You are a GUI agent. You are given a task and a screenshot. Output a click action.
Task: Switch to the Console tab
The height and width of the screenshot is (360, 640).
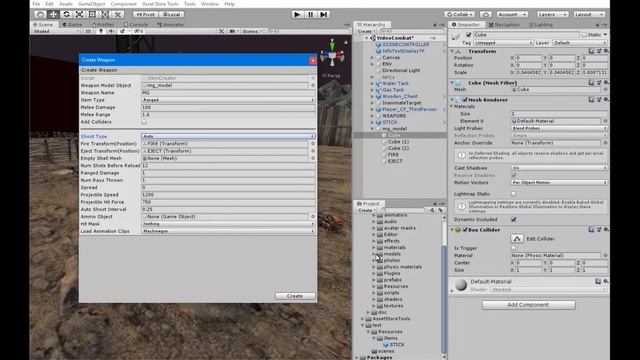(x=136, y=24)
